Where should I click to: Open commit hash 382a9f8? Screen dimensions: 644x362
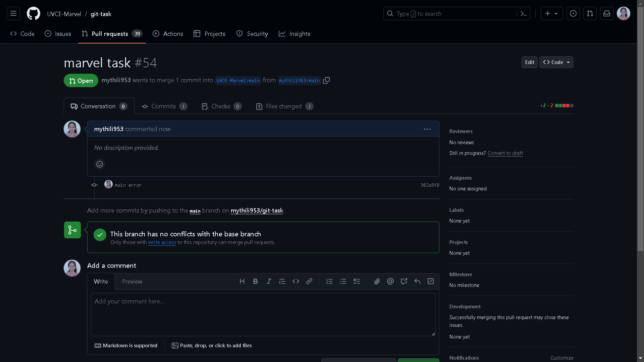(430, 185)
